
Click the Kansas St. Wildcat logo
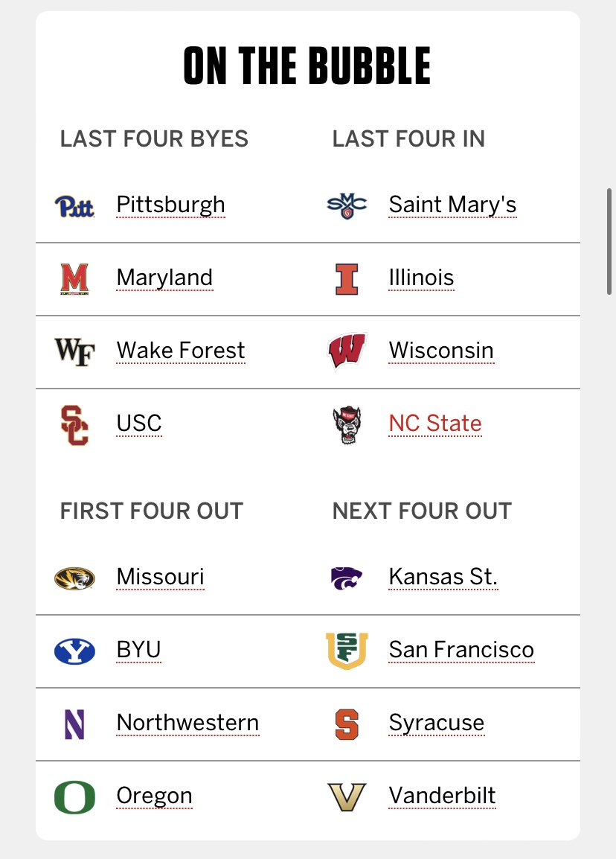click(347, 578)
